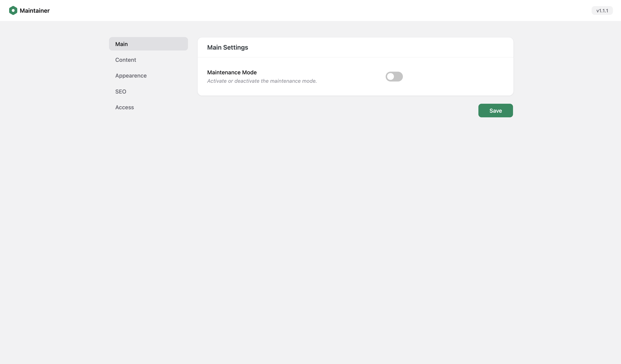Click the word Save on the button
Viewport: 621px width, 364px height.
point(496,111)
